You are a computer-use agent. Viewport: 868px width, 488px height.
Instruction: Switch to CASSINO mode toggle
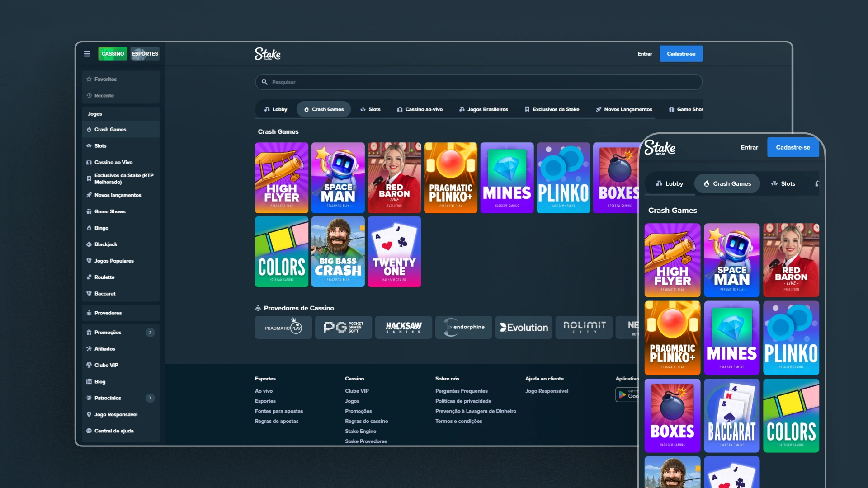(x=113, y=54)
